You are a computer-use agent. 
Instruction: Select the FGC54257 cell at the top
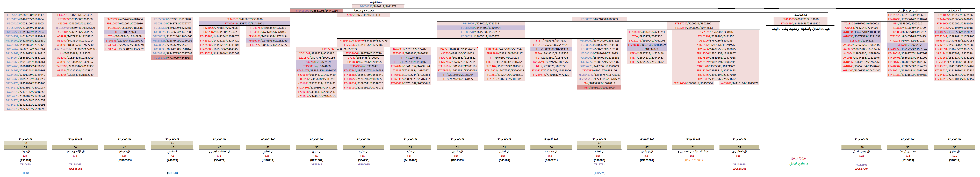378,6
